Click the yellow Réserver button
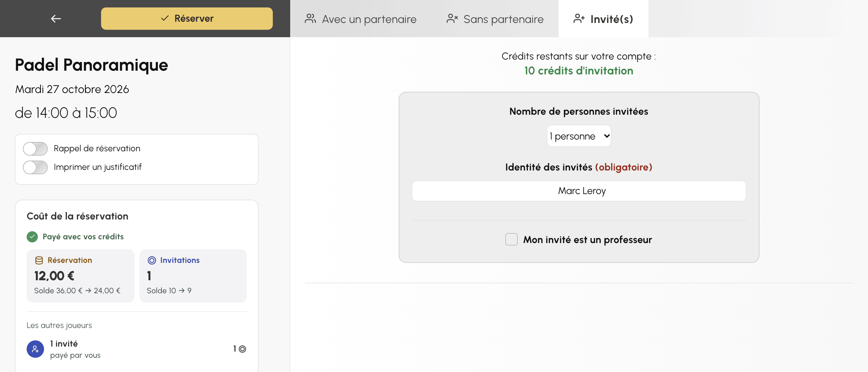 187,19
